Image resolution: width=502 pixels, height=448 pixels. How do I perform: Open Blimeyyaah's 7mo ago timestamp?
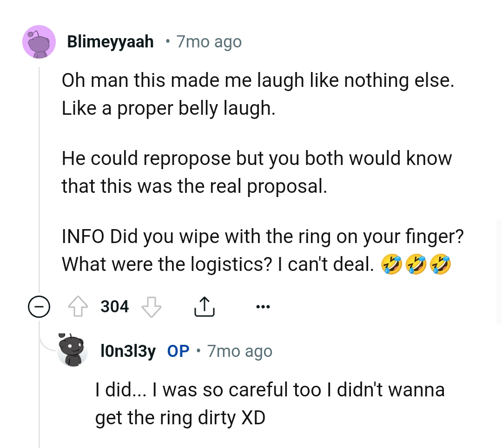point(208,41)
